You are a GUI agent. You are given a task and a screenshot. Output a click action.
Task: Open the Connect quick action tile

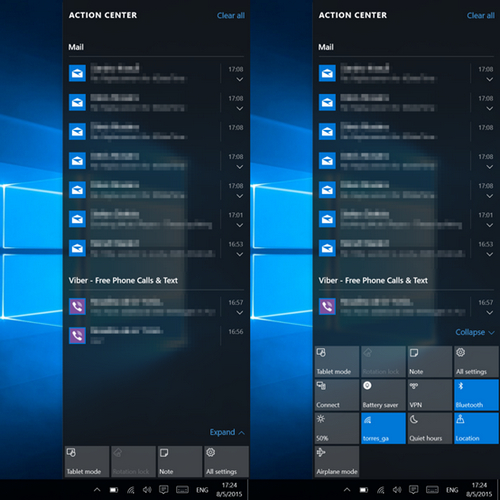tap(337, 395)
